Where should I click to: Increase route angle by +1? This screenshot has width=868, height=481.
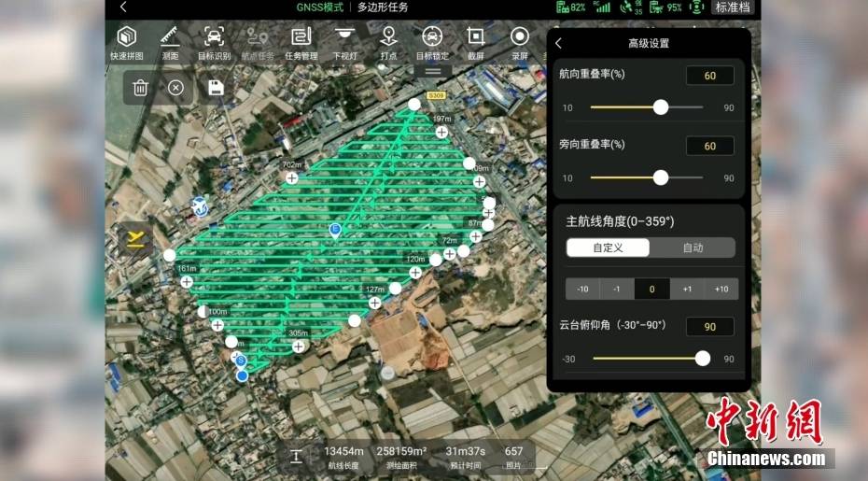[x=687, y=289]
